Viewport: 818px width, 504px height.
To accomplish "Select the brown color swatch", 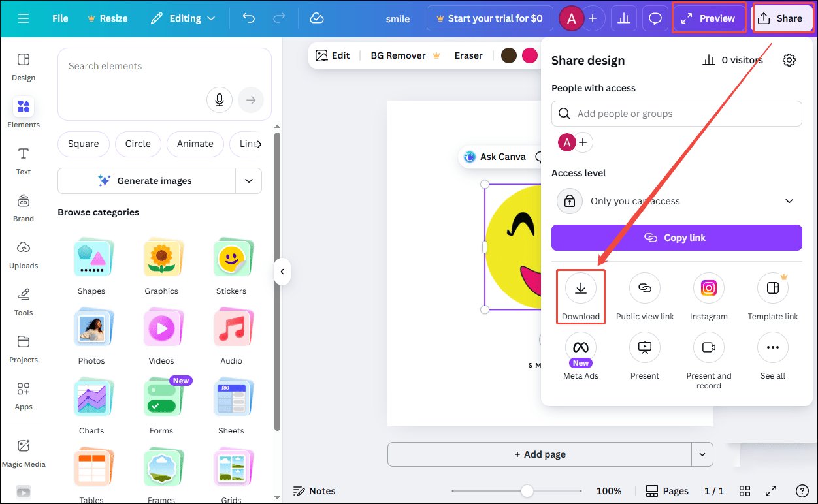I will click(x=508, y=55).
